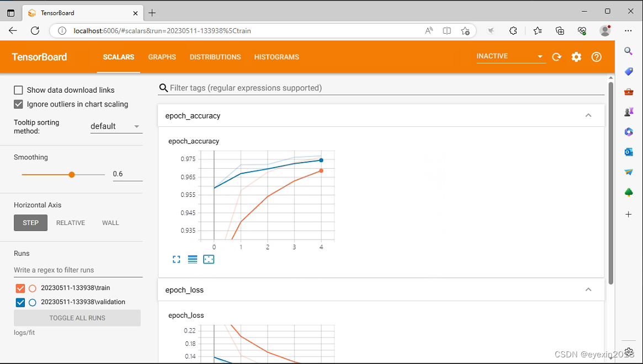Image resolution: width=643 pixels, height=364 pixels.
Task: Open sidebar paper plane icon
Action: (x=628, y=172)
